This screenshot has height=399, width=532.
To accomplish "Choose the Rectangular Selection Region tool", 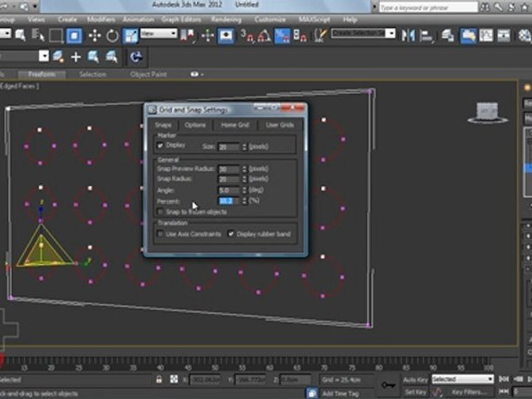I will click(x=56, y=35).
